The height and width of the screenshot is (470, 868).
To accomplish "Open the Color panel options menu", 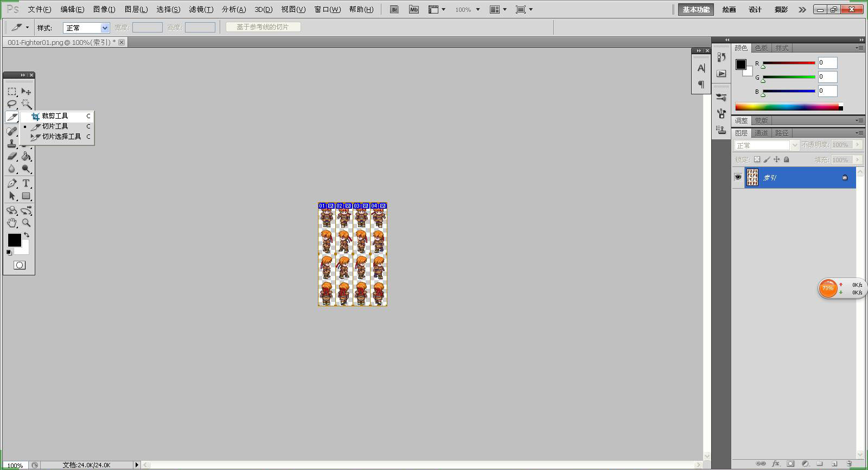I will tap(859, 48).
